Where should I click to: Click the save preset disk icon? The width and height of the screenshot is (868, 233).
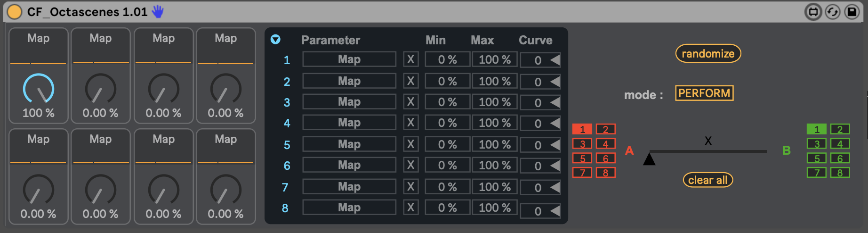(852, 12)
